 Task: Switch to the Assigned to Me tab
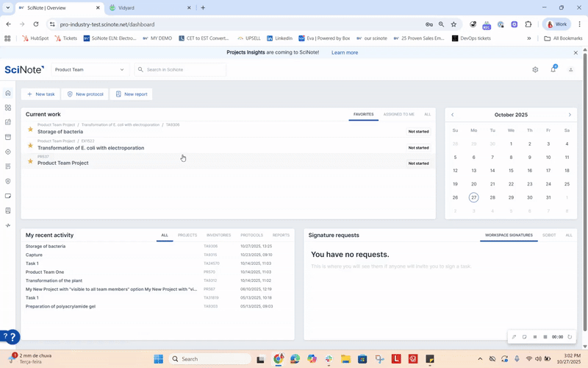(398, 115)
